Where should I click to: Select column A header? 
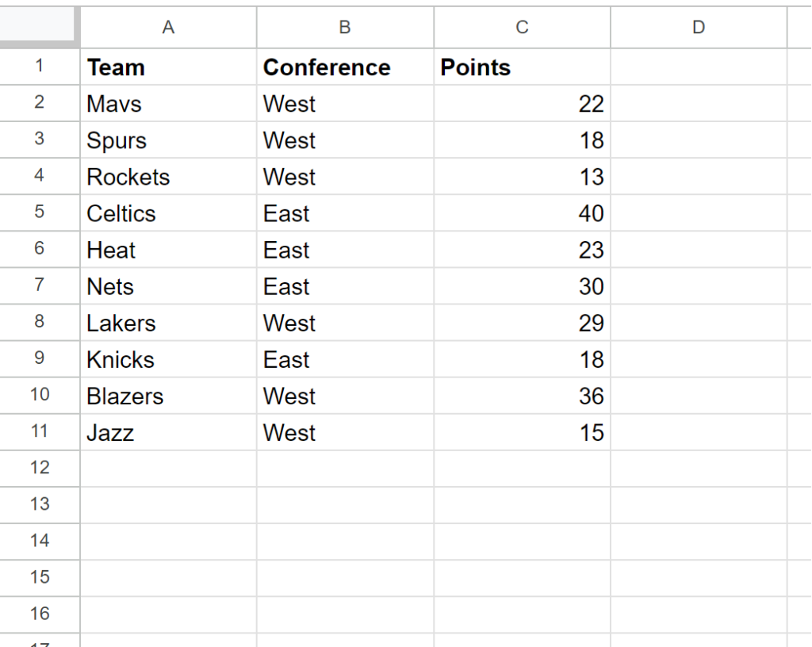(168, 28)
